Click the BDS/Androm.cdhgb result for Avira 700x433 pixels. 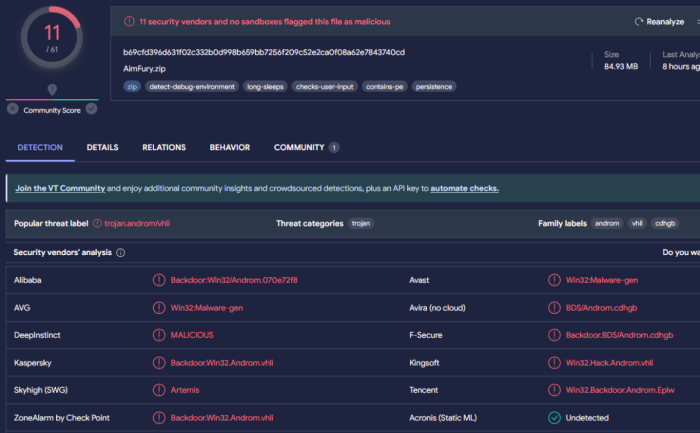coord(601,308)
